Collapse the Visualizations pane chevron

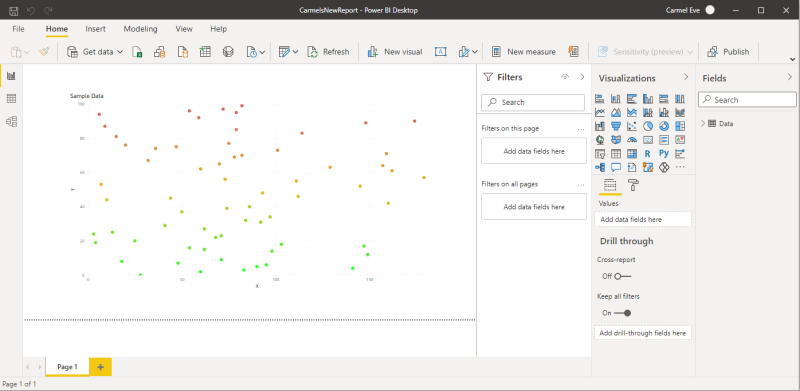pos(686,77)
